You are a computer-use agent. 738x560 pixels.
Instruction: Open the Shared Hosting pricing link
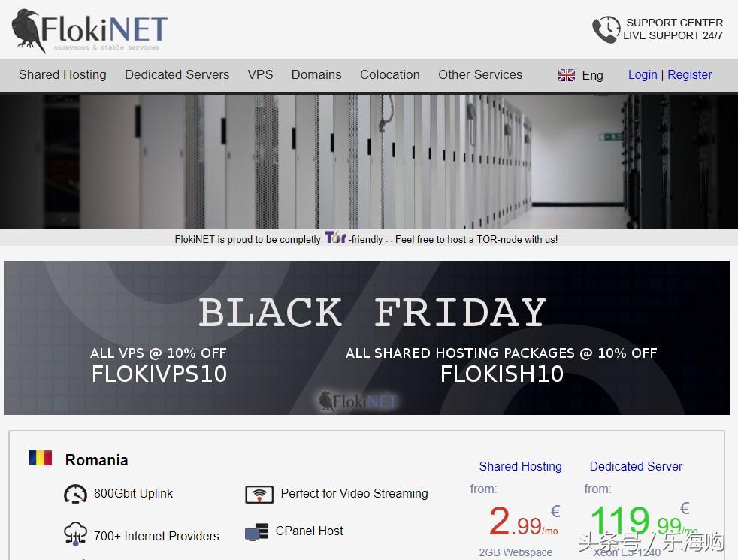521,466
